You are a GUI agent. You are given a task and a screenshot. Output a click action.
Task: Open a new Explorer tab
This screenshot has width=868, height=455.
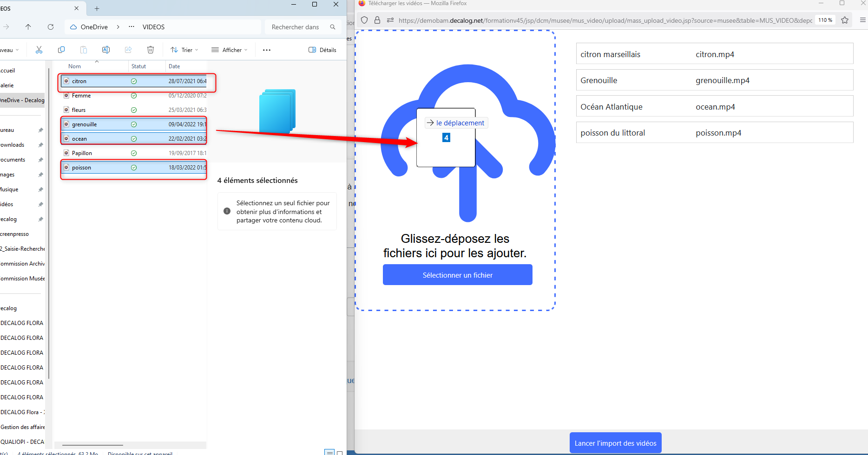[x=97, y=8]
